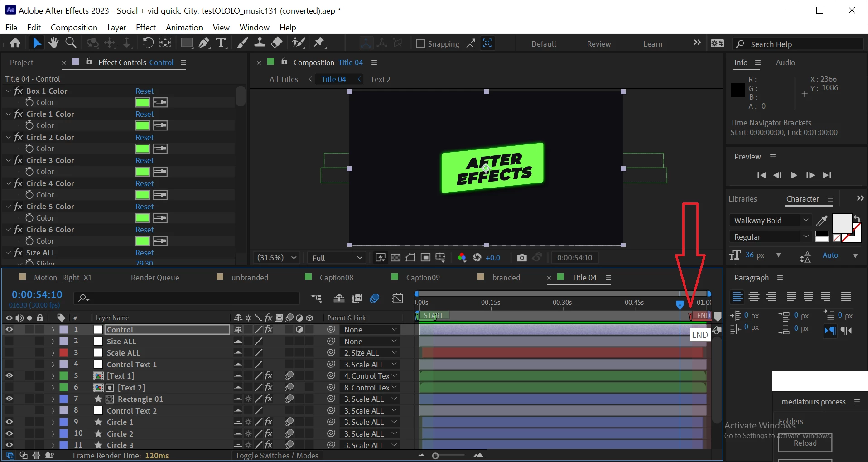
Task: Show more workspaces with double chevron
Action: (x=697, y=43)
